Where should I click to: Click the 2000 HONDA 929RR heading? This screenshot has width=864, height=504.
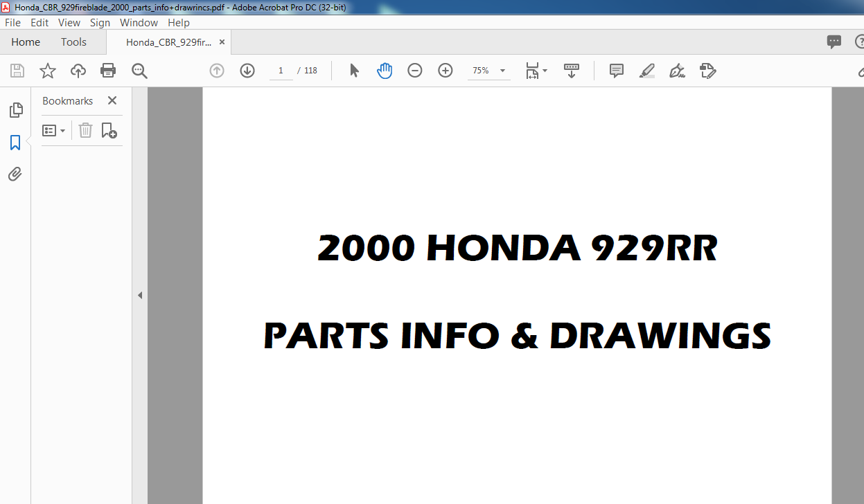tap(518, 249)
